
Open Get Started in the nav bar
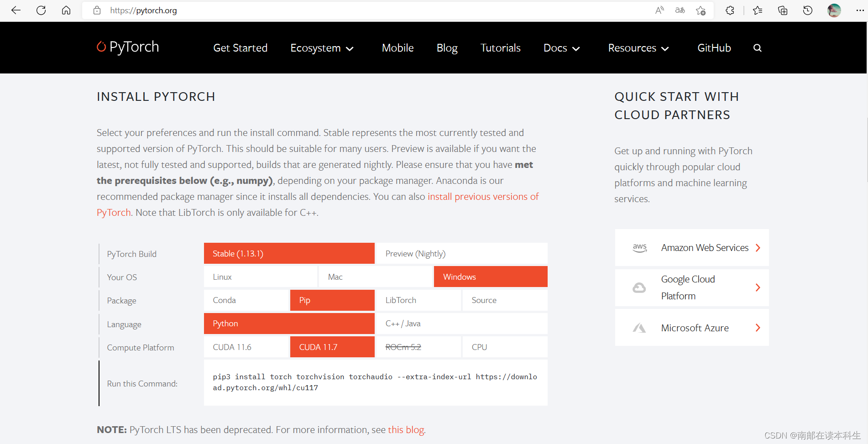click(241, 48)
